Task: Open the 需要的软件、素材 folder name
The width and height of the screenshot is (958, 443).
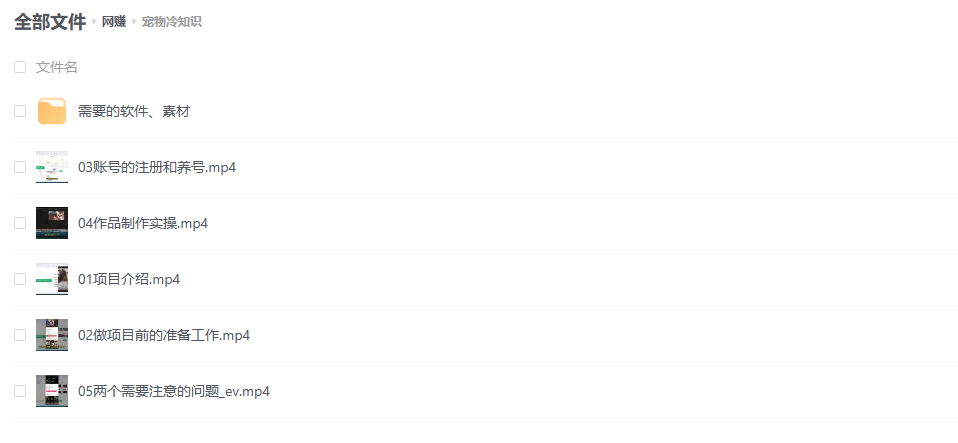Action: (134, 111)
